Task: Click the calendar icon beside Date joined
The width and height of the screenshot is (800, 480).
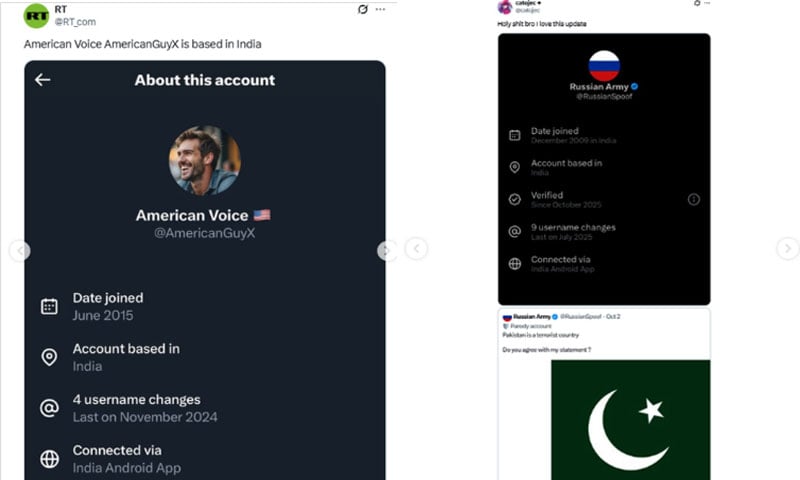Action: [49, 306]
